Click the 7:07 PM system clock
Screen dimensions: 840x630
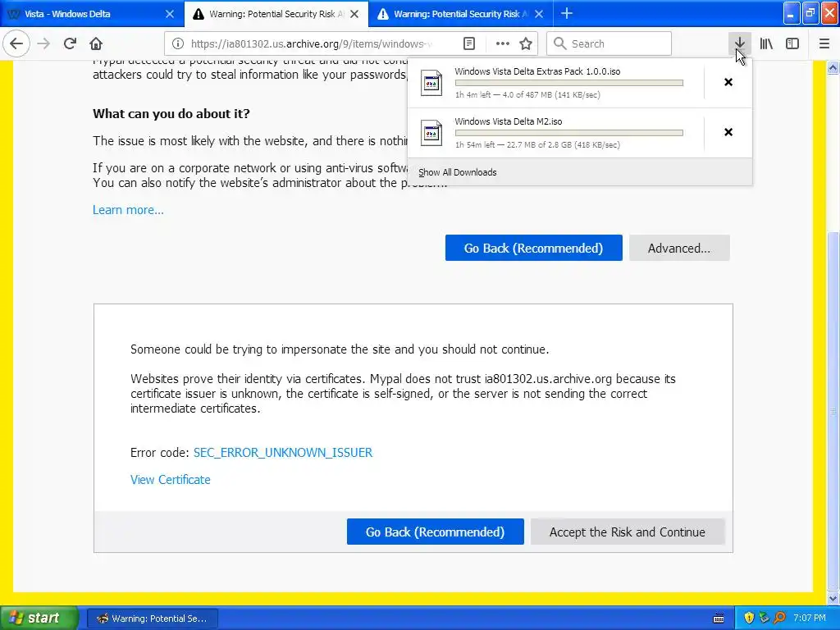(810, 619)
